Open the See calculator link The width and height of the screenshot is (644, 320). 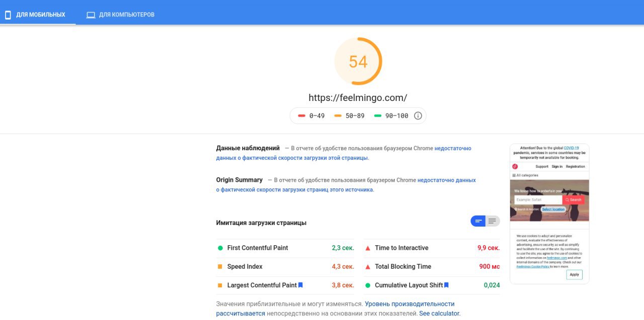[439, 313]
